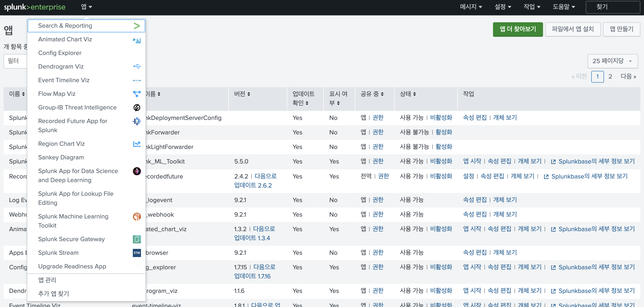
Task: Go to page 2 of the app list
Action: (610, 77)
